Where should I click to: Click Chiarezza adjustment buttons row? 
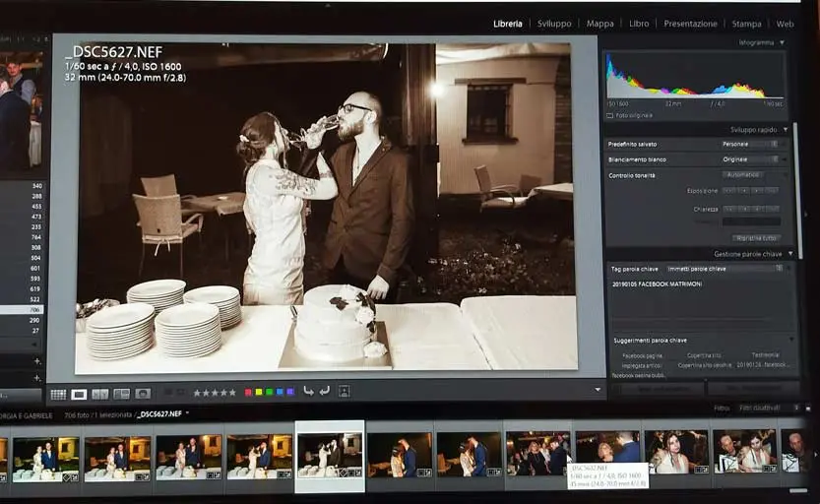[x=751, y=209]
